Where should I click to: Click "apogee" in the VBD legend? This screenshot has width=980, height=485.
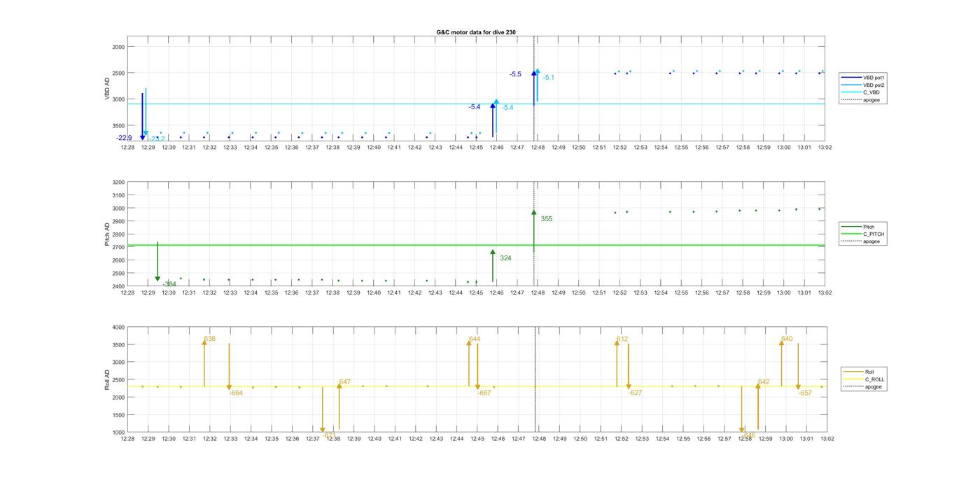(x=871, y=99)
